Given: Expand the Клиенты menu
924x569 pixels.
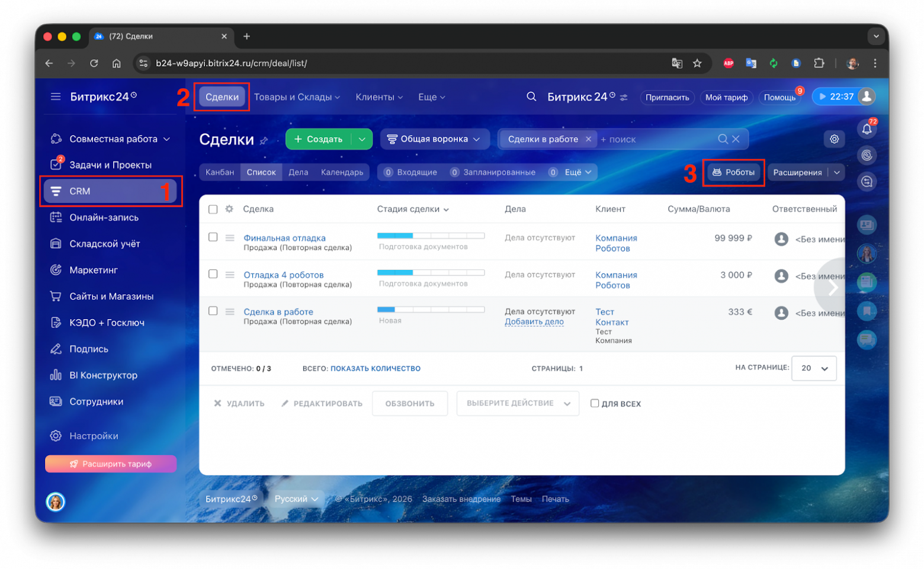Looking at the screenshot, I should point(379,97).
